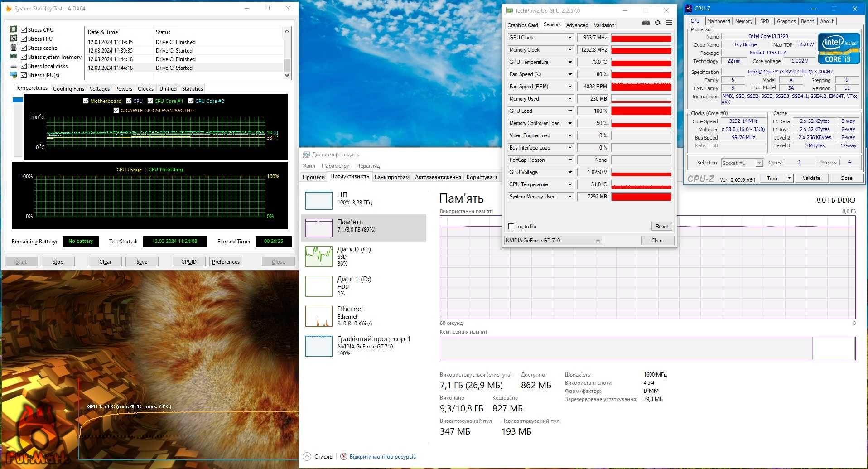Image resolution: width=868 pixels, height=469 pixels.
Task: Select Ethernet graph thumbnail
Action: pos(319,316)
